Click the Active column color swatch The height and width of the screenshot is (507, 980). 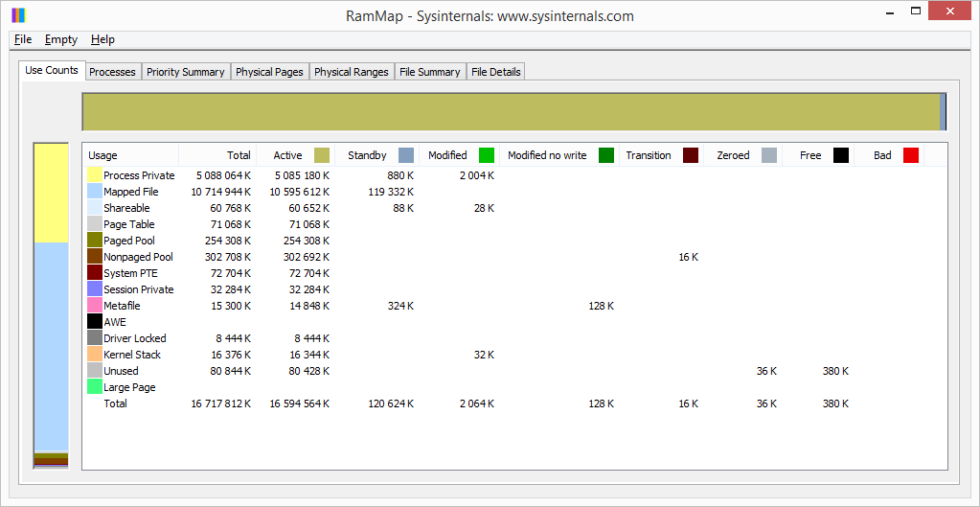(x=322, y=155)
